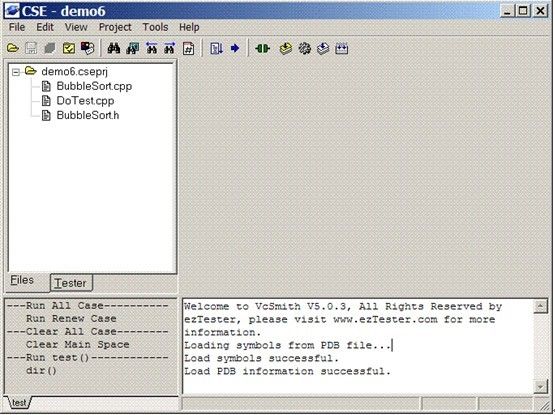Click Run Renew Case command

[71, 319]
